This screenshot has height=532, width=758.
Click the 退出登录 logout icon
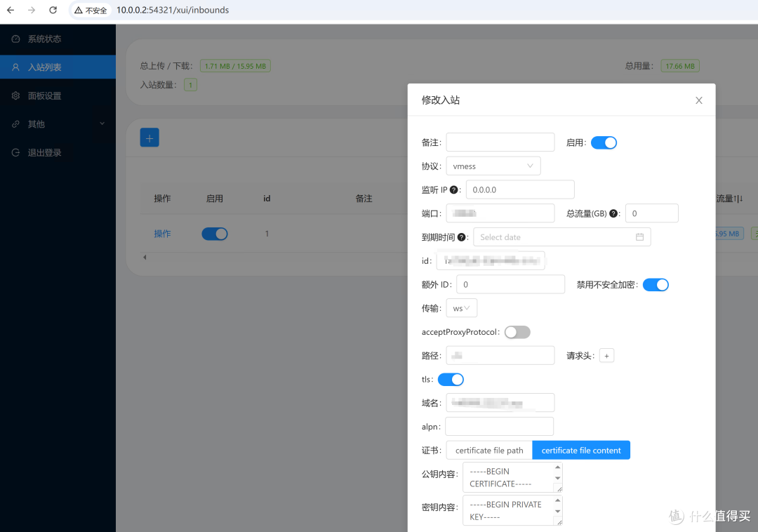point(15,153)
